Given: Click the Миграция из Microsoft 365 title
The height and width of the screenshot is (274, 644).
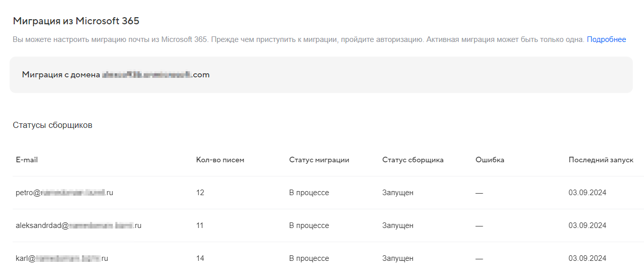Looking at the screenshot, I should (76, 21).
